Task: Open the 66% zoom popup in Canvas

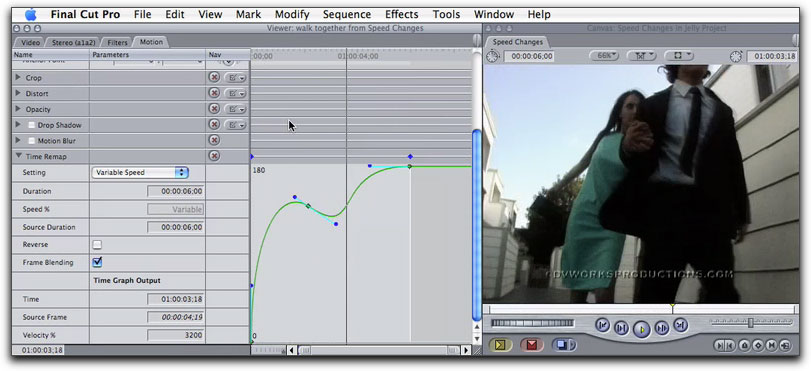Action: pos(605,56)
